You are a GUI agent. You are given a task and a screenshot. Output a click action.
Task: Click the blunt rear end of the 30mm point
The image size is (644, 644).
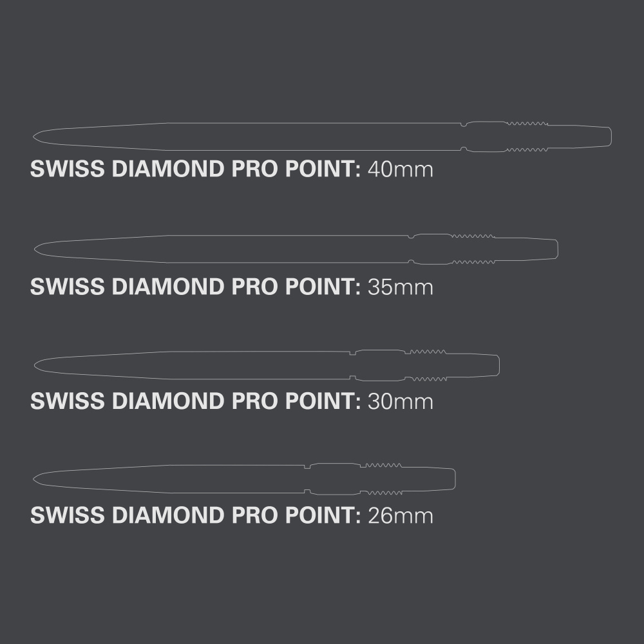point(497,365)
